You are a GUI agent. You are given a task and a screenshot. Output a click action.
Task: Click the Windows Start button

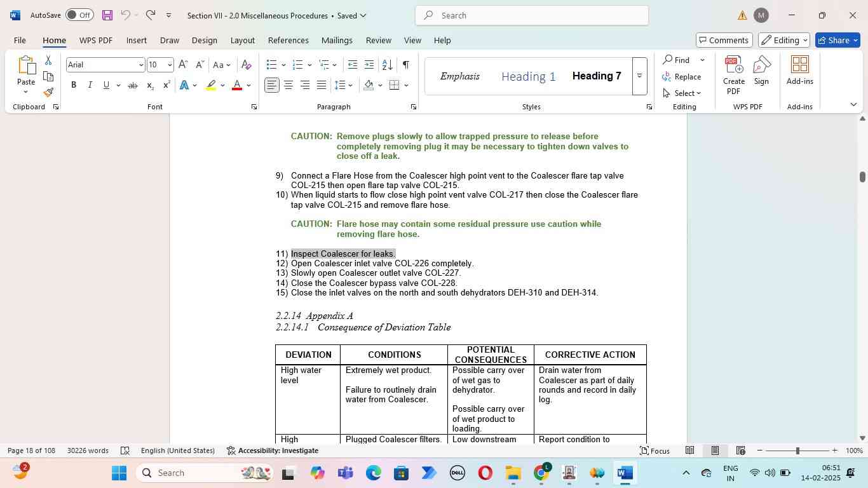[x=119, y=473]
